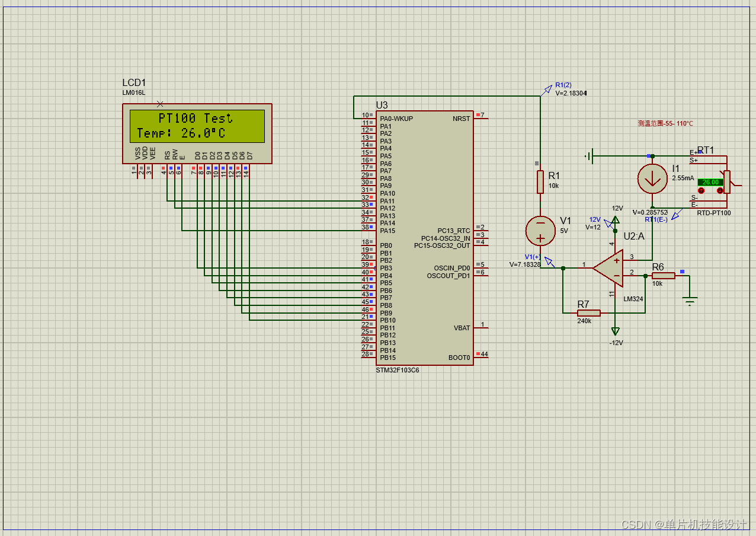Select the 5V source V1 symbol
This screenshot has width=756, height=536.
(539, 231)
